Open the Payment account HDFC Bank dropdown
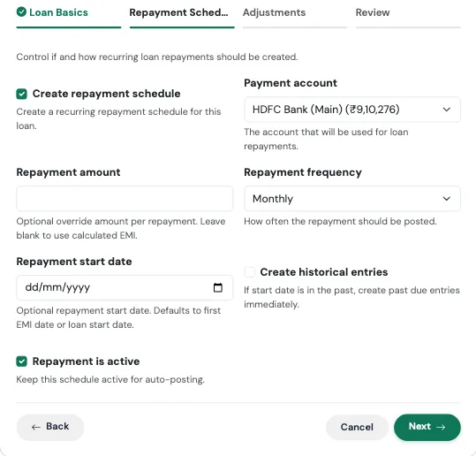Viewport: 476px width, 456px height. click(352, 110)
